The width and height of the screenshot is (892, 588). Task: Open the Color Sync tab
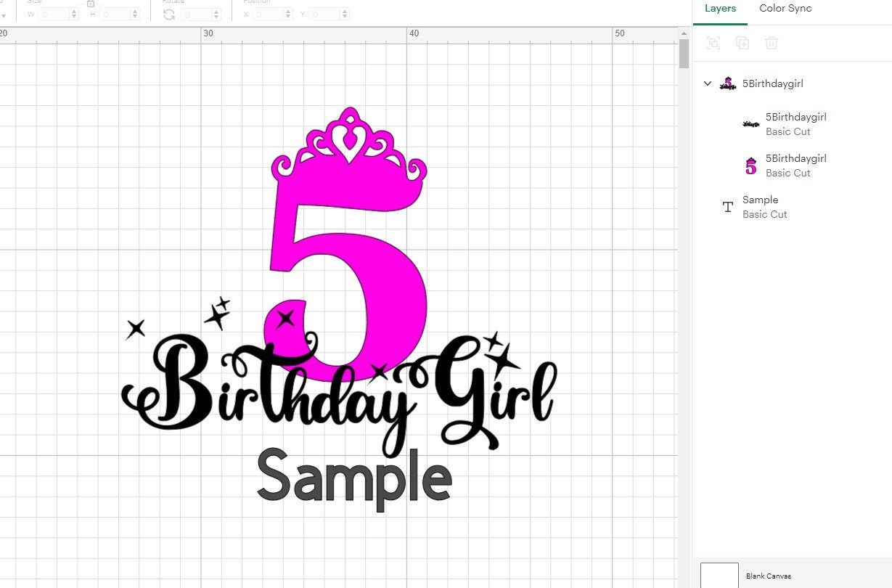coord(785,9)
